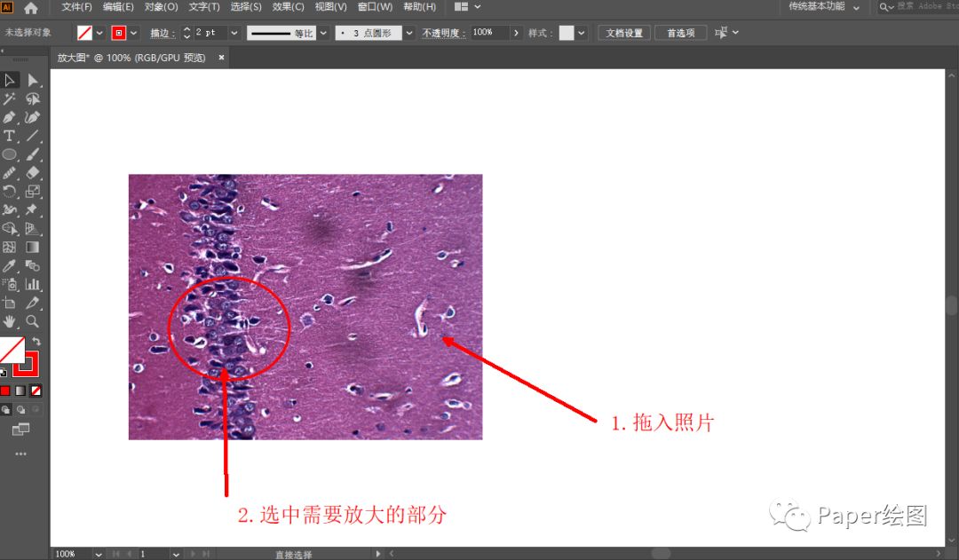Select the Hand tool
The width and height of the screenshot is (959, 560).
click(x=11, y=321)
